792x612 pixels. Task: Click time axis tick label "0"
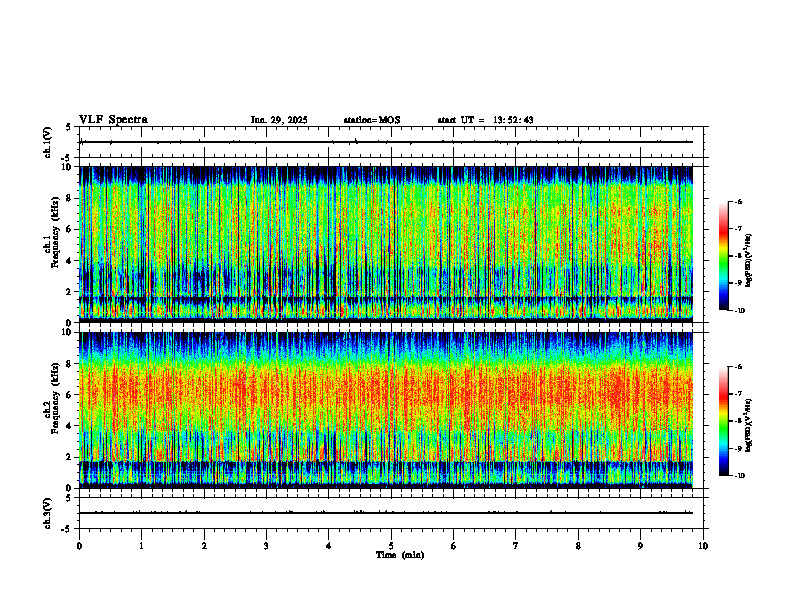point(79,546)
